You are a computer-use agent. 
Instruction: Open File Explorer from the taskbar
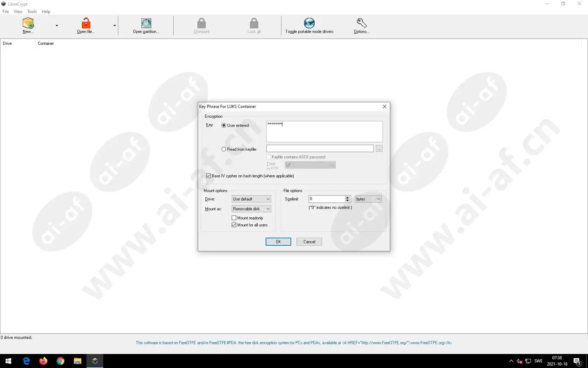[78, 361]
